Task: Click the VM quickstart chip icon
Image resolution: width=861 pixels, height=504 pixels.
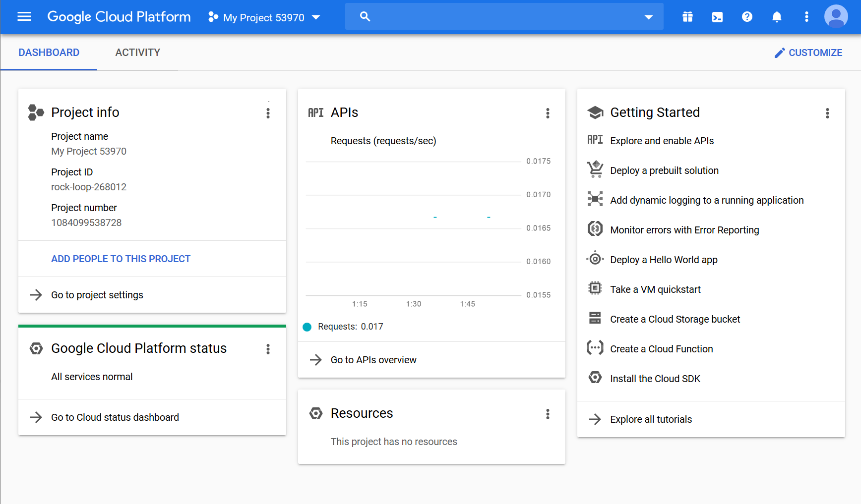Action: 595,288
